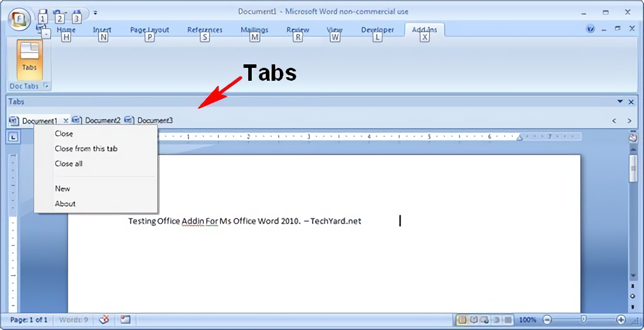
Task: Click the zoom in plus button
Action: [621, 319]
